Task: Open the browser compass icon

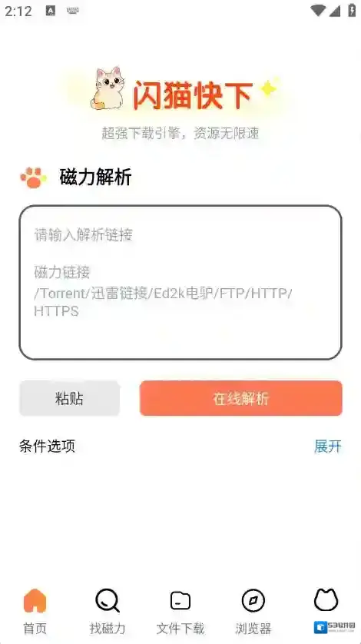Action: click(253, 601)
